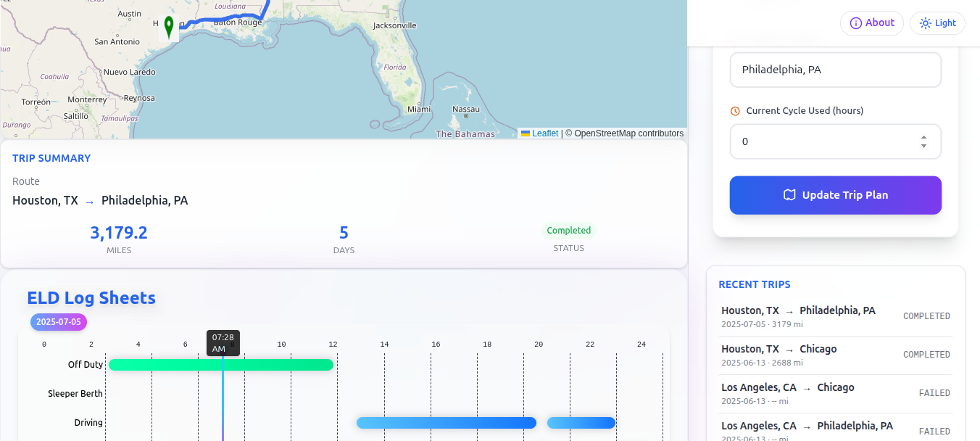Click the blue route line on the map
This screenshot has height=441, width=980.
(225, 18)
